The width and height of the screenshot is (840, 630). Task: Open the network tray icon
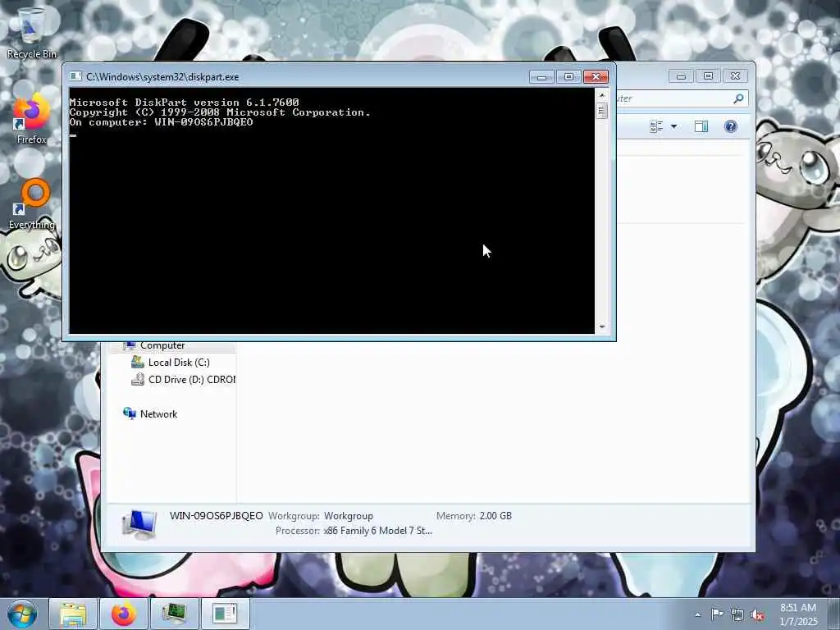point(737,614)
